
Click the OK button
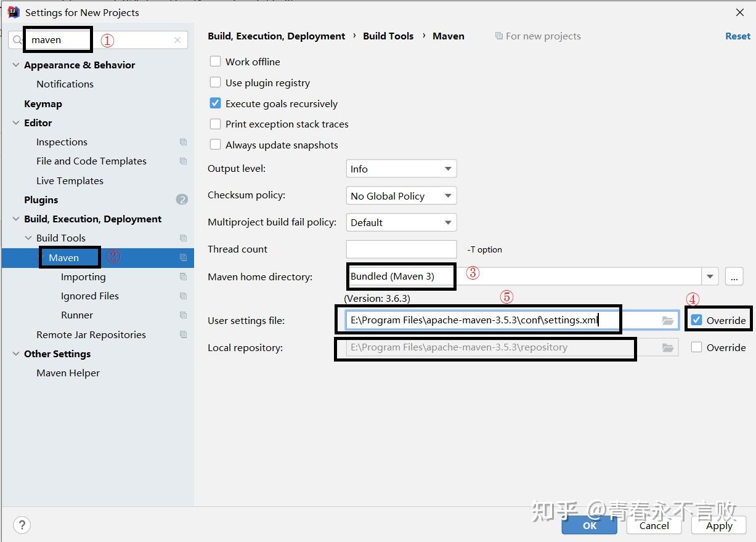pos(590,525)
